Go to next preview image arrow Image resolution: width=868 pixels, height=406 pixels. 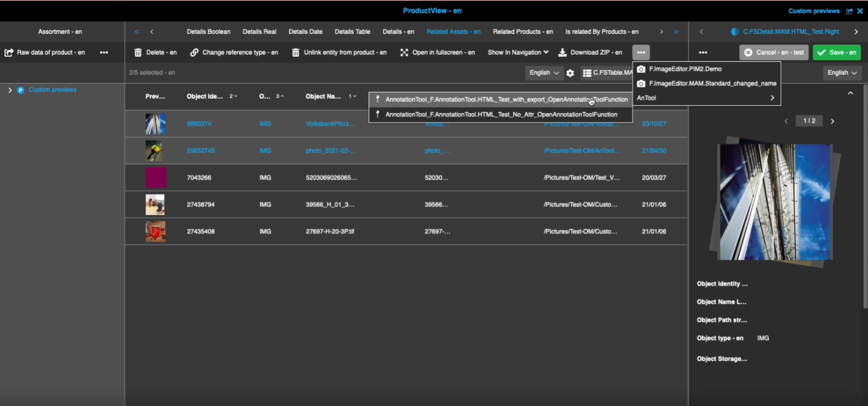832,122
